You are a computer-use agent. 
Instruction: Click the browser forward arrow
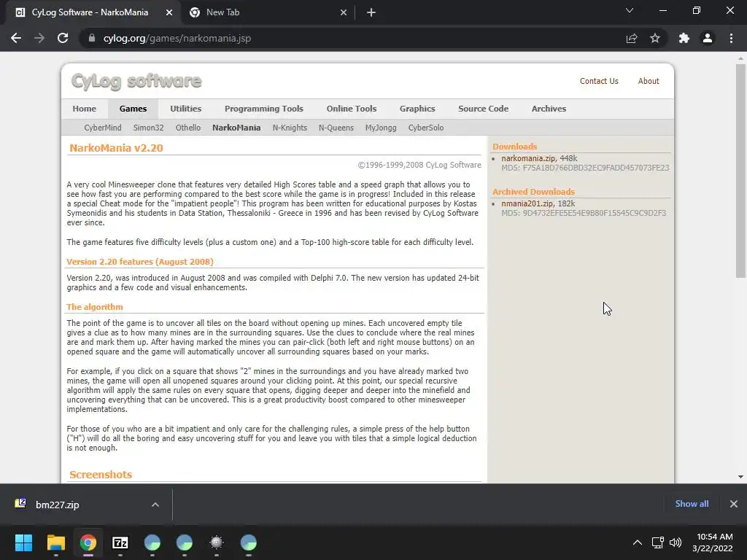coord(39,38)
